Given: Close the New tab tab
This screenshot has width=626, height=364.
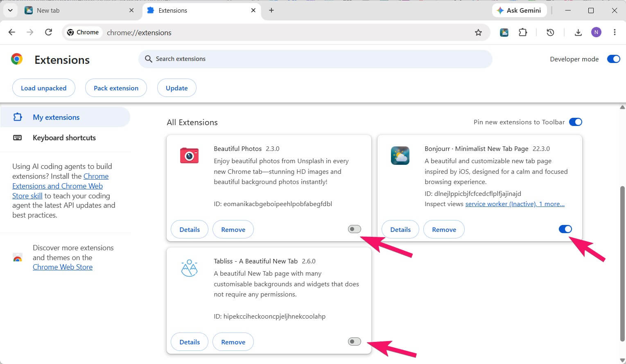Looking at the screenshot, I should (131, 10).
